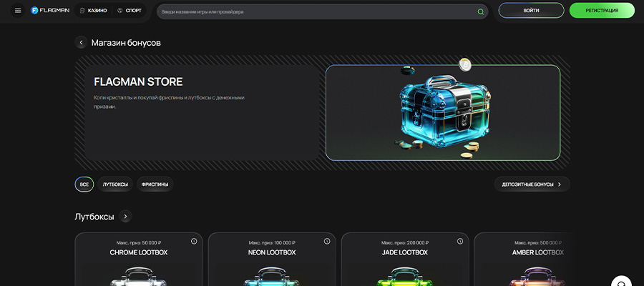Open Neon Lootbox info icon
This screenshot has height=286, width=644.
pos(327,242)
